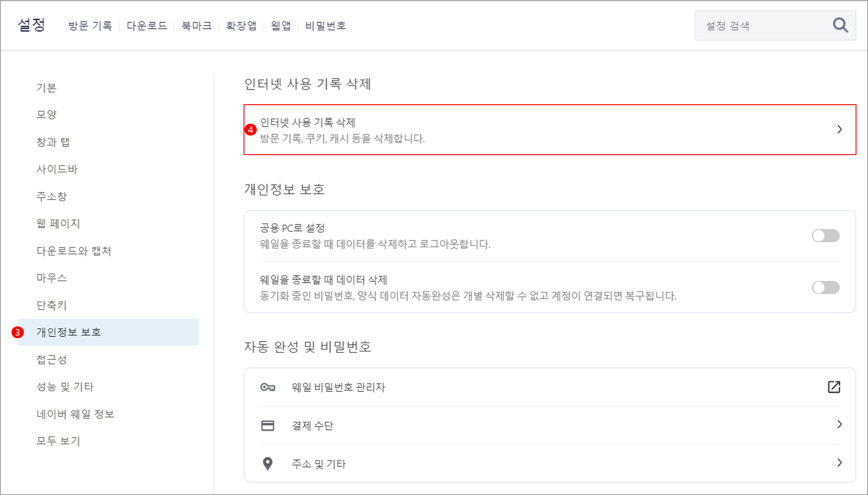Go to 북마크 in top navigation
868x495 pixels.
coord(197,26)
